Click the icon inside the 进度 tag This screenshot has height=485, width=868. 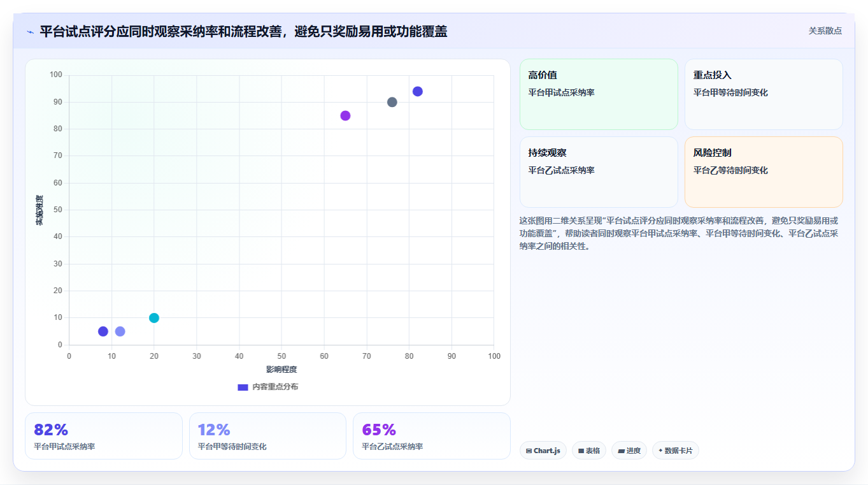621,451
